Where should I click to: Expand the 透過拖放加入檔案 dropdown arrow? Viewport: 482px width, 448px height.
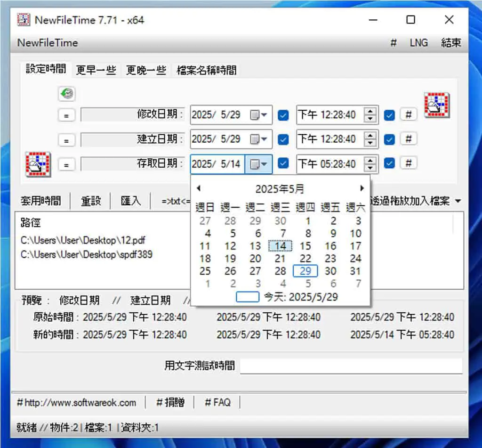tap(458, 201)
